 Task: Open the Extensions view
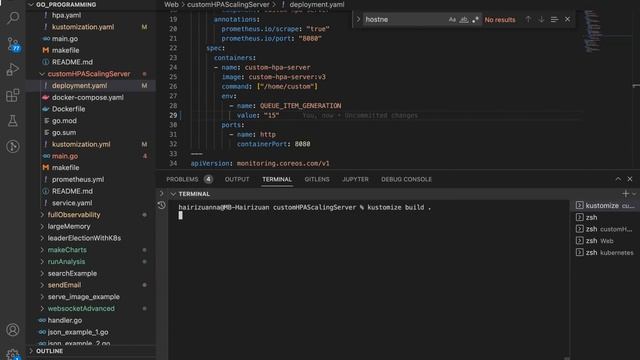[13, 95]
